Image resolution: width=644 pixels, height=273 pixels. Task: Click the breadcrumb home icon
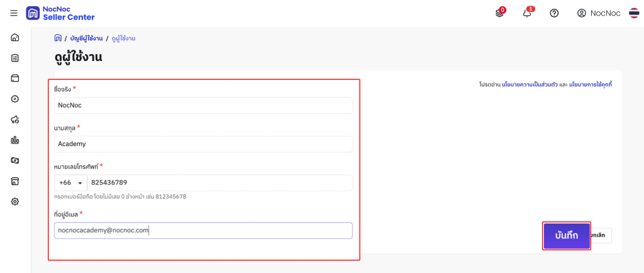click(58, 38)
